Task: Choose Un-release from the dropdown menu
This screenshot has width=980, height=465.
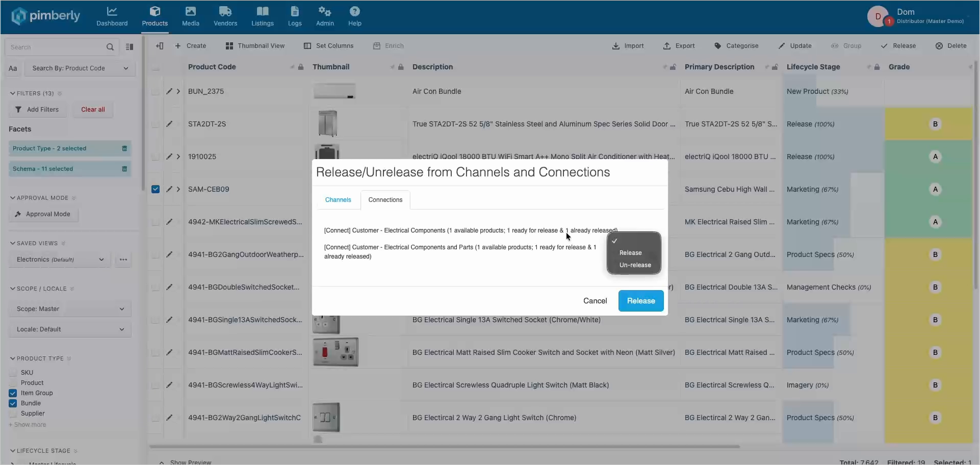Action: tap(635, 265)
